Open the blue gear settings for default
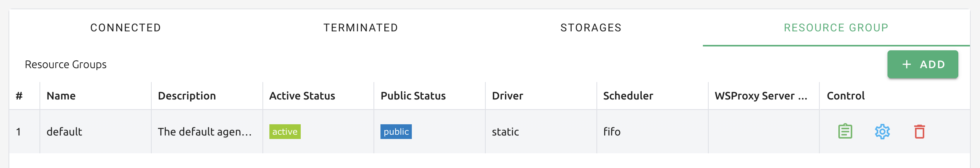 (882, 132)
